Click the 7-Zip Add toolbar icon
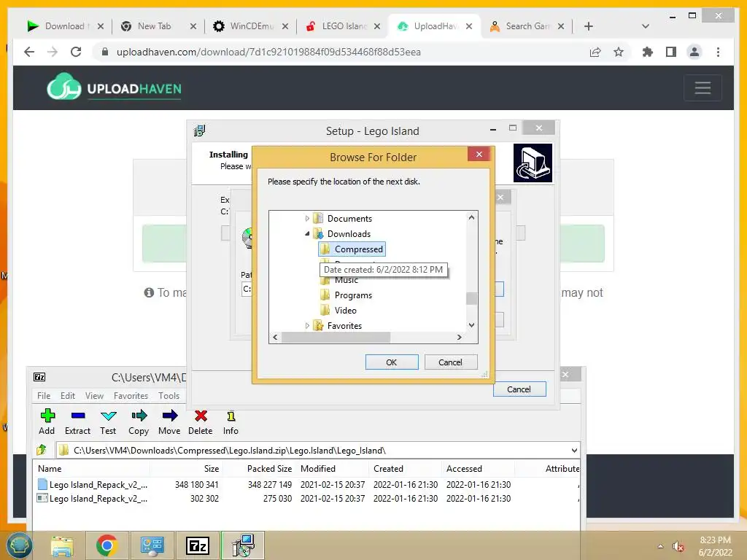Viewport: 747px width, 560px height. tap(47, 421)
